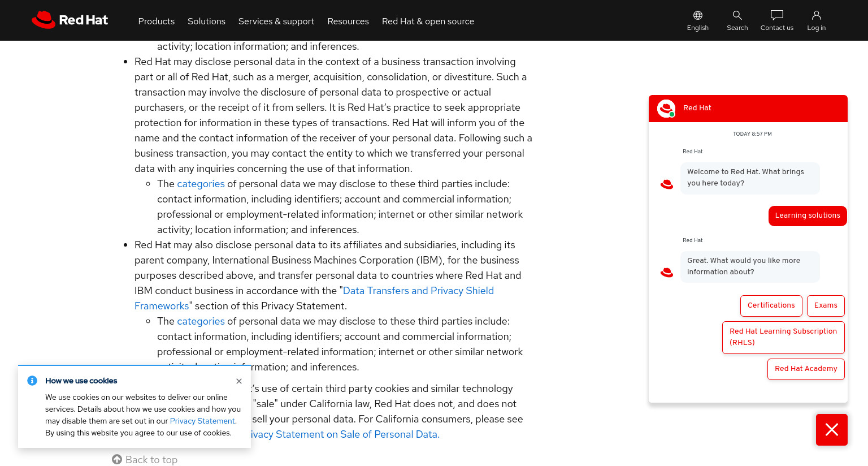Open the English language selector
Viewport: 868px width, 466px height.
pos(698,20)
